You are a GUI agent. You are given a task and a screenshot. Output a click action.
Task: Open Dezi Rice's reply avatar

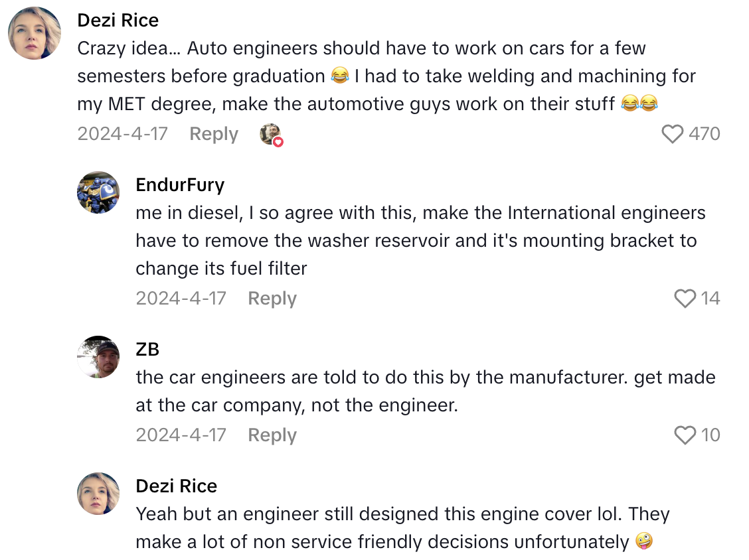click(x=98, y=494)
